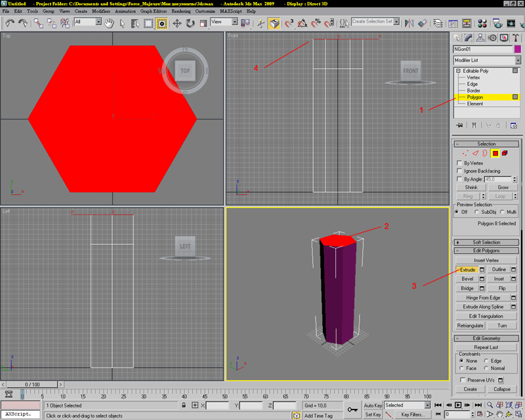The image size is (525, 420).
Task: Expand the Soft Selection rollout
Action: click(x=486, y=242)
